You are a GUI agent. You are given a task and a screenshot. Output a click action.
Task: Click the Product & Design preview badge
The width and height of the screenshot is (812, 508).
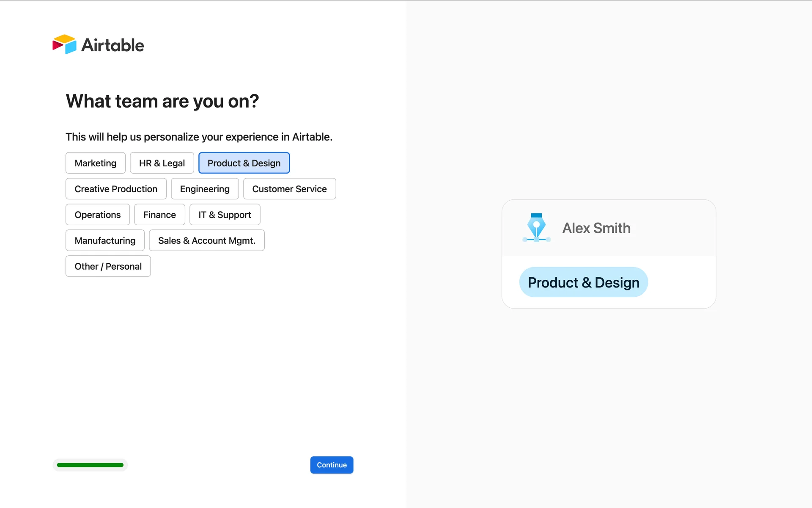tap(583, 282)
